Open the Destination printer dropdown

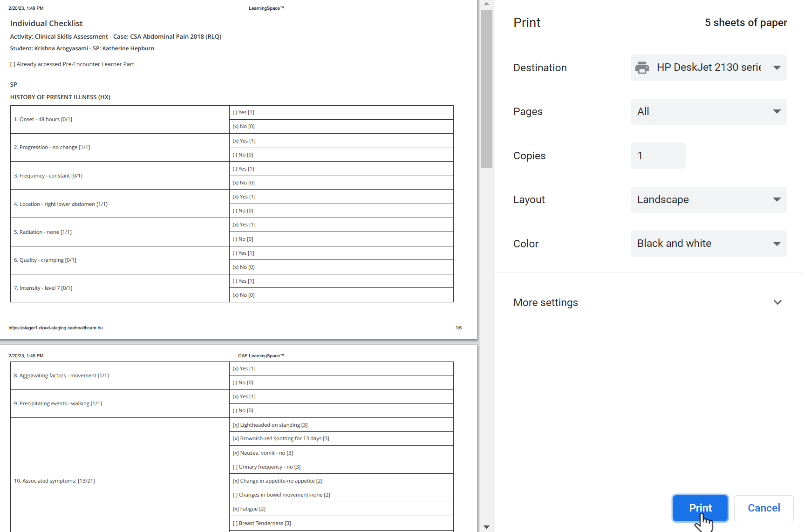click(709, 68)
